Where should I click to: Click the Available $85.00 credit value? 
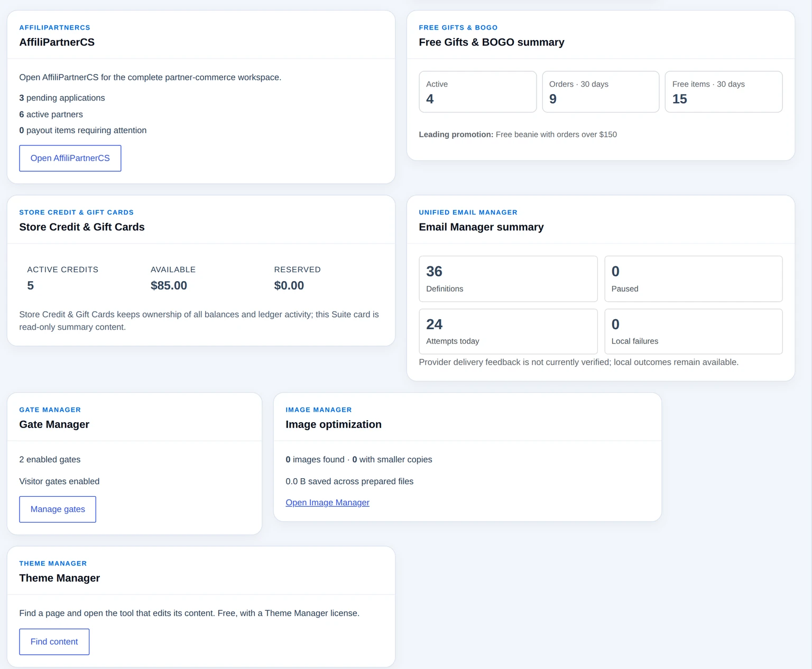169,285
